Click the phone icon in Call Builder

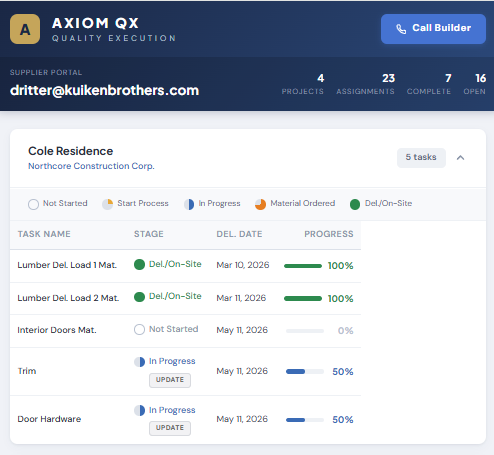[x=401, y=29]
